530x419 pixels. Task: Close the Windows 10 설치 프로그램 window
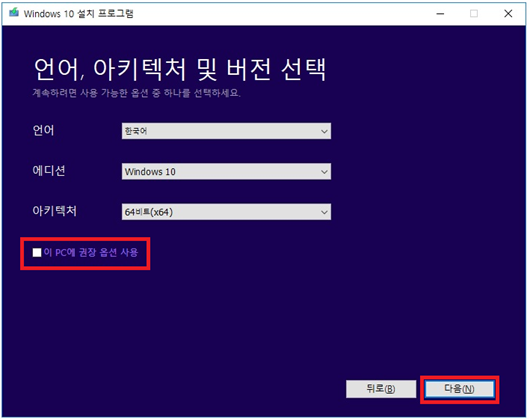pyautogui.click(x=508, y=14)
